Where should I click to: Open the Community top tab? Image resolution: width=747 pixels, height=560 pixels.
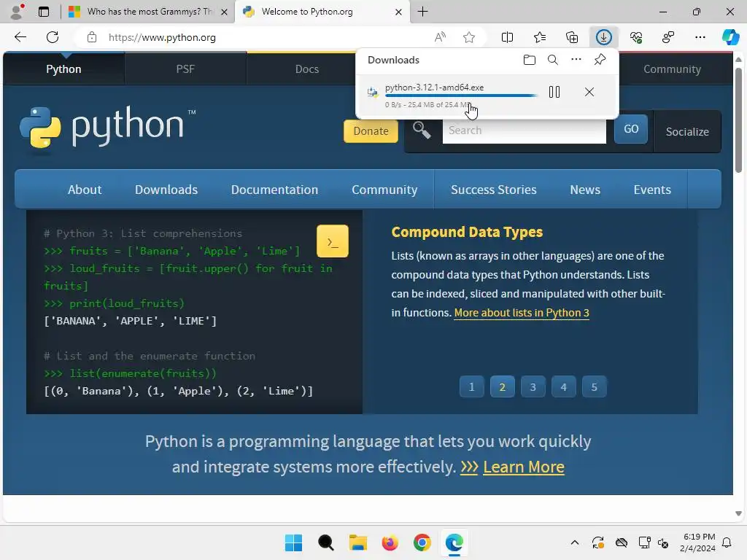coord(672,69)
